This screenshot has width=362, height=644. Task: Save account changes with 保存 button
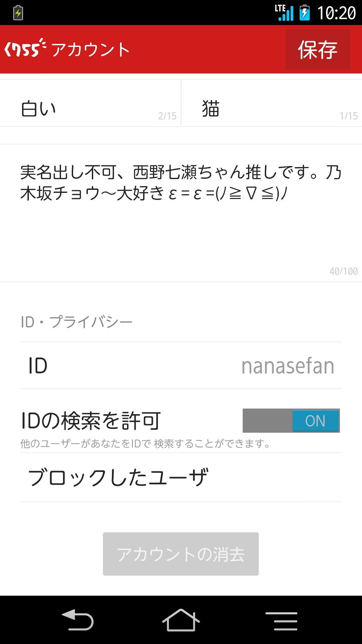click(x=317, y=50)
